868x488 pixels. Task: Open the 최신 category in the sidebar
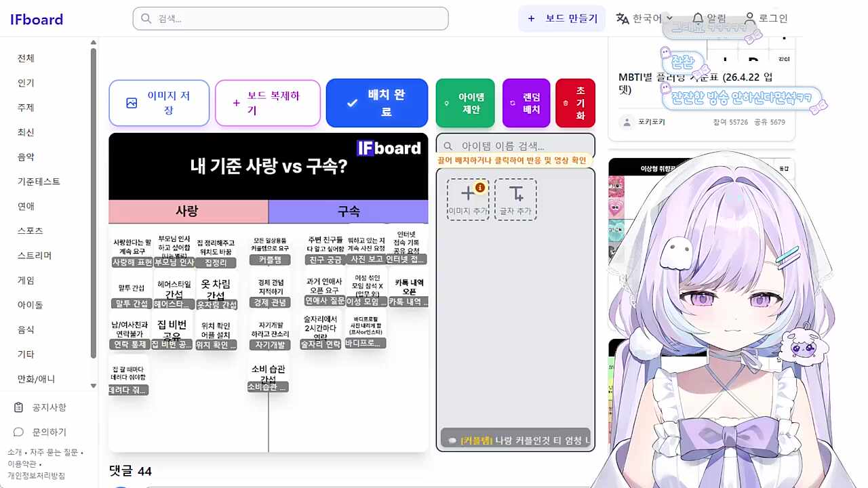26,132
